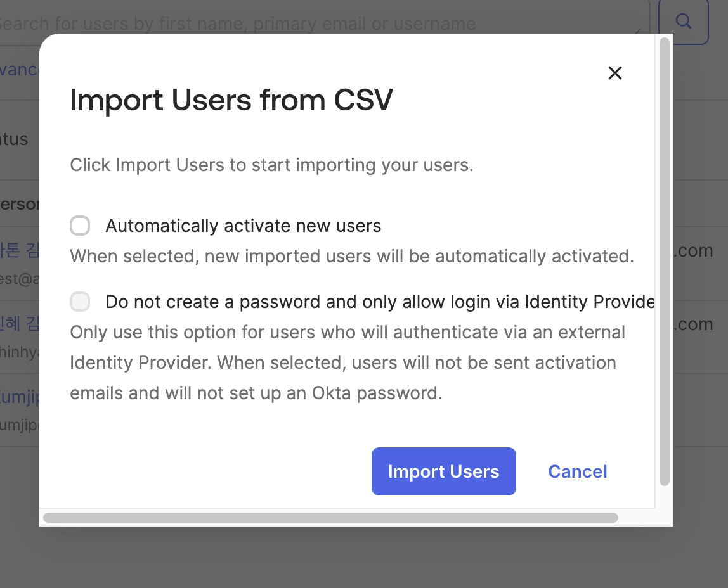Enable Automatically activate new users checkbox

point(80,226)
